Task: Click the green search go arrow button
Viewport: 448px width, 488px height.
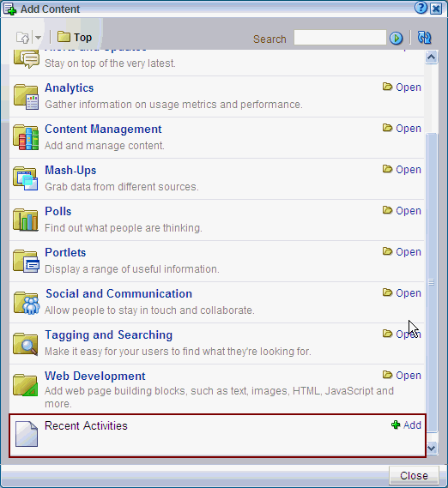Action: pos(396,39)
